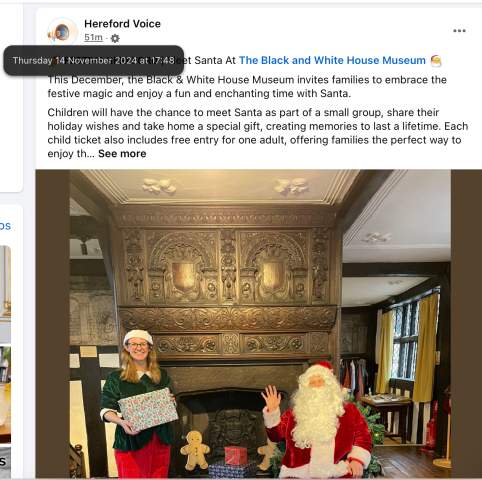482x480 pixels.
Task: Click the Santa emoji after museum link
Action: [436, 61]
